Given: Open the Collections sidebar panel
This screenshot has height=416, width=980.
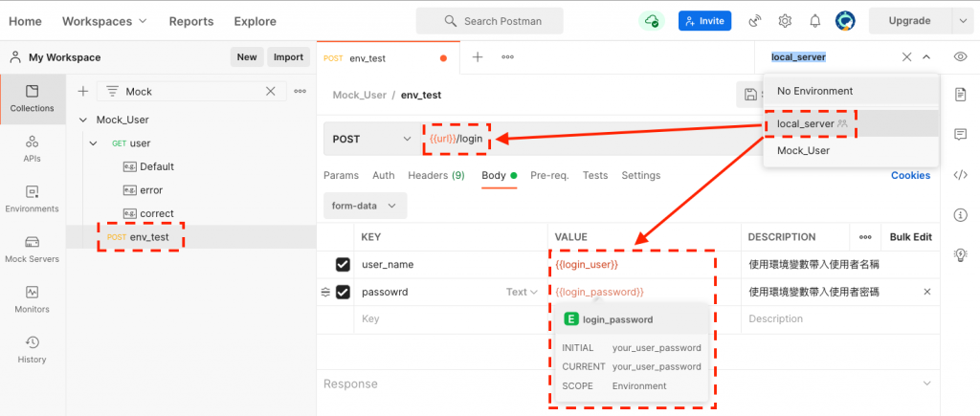Looking at the screenshot, I should tap(33, 99).
